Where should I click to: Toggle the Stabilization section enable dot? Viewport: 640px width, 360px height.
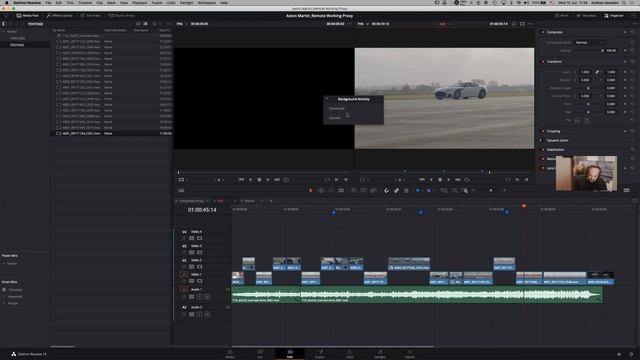[542, 149]
